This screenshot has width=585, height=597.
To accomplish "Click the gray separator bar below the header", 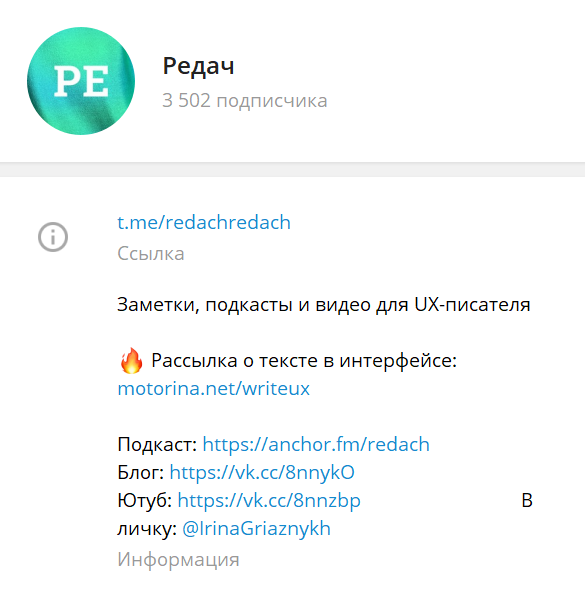I will [x=292, y=169].
